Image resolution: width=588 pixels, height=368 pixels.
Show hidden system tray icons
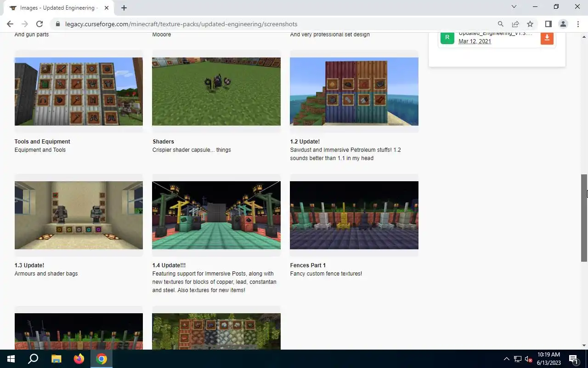point(507,359)
